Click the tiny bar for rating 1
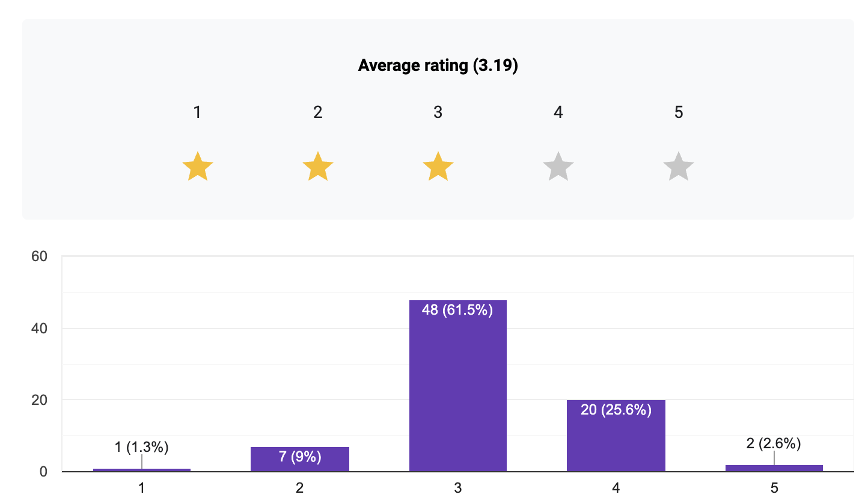Viewport: 868px width, 503px height. point(142,470)
